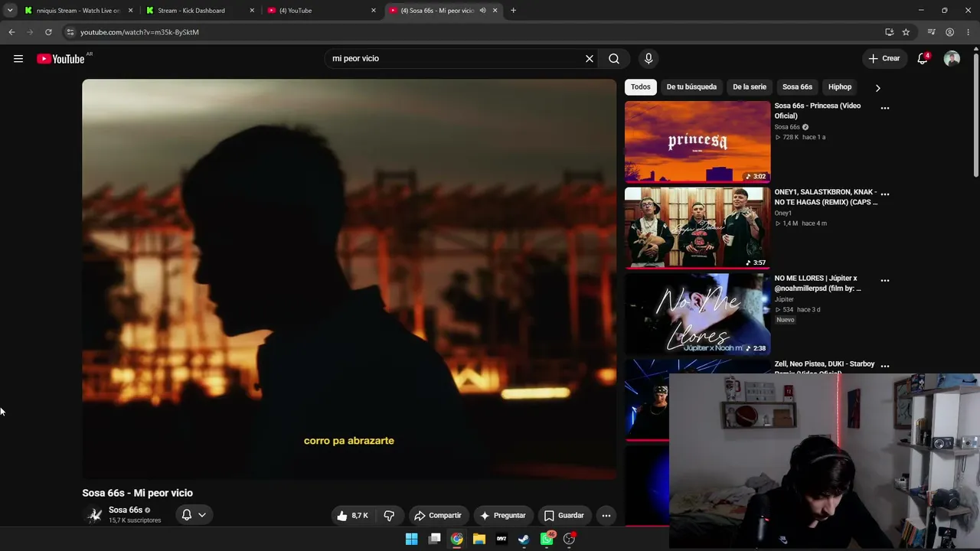
Task: Open WhatsApp from the taskbar
Action: (547, 539)
